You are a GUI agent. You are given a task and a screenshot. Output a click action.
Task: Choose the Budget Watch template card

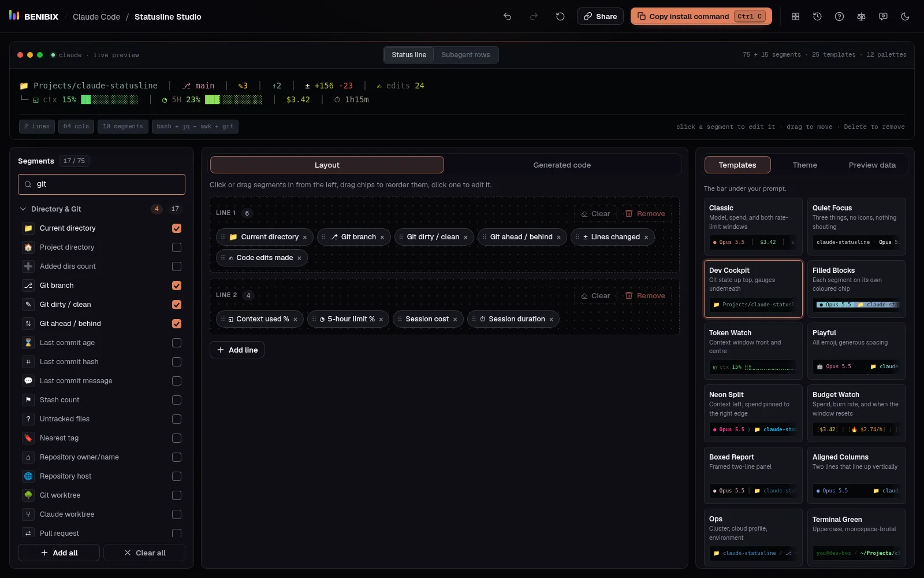coord(856,413)
